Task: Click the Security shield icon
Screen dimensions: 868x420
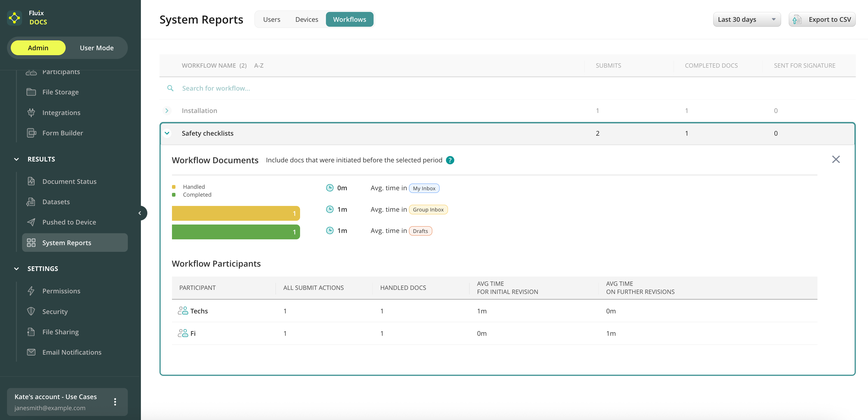Action: pos(31,311)
